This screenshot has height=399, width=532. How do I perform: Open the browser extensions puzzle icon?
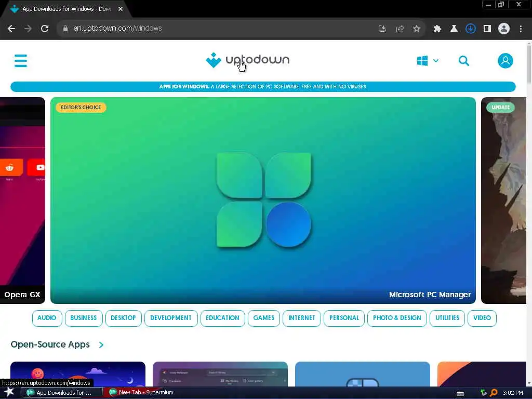437,29
